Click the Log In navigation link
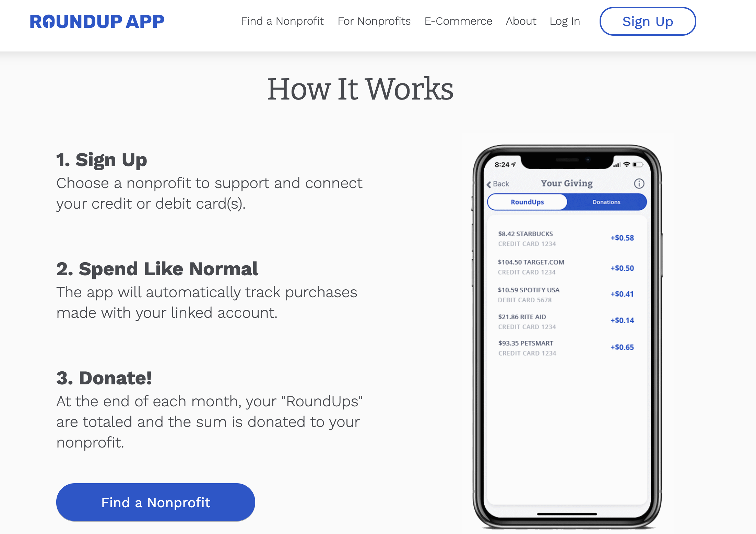Image resolution: width=756 pixels, height=534 pixels. click(x=564, y=21)
